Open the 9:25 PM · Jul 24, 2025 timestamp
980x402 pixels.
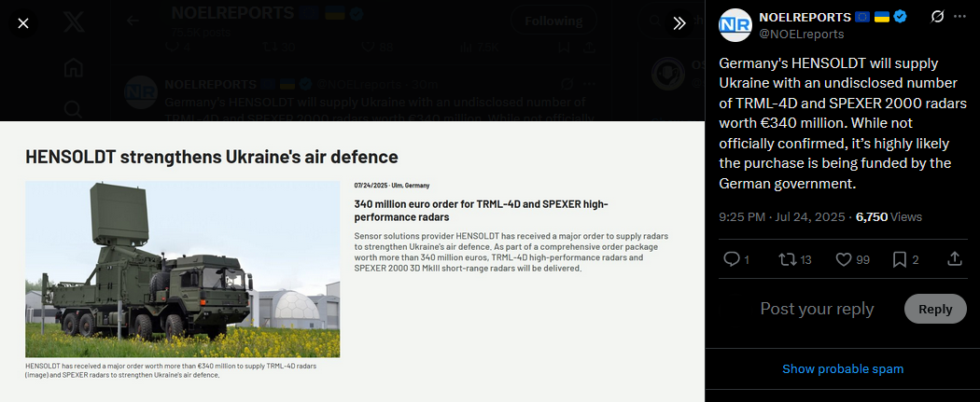[781, 216]
